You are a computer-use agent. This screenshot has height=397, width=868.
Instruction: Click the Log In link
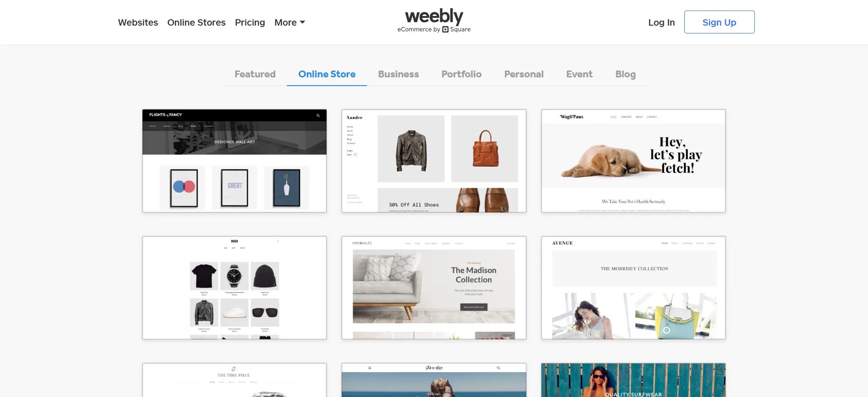tap(661, 22)
